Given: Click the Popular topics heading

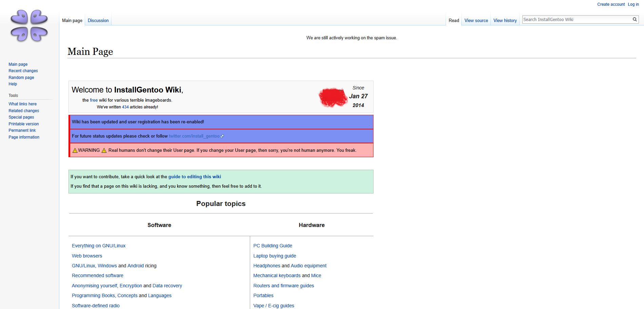Looking at the screenshot, I should tap(221, 204).
